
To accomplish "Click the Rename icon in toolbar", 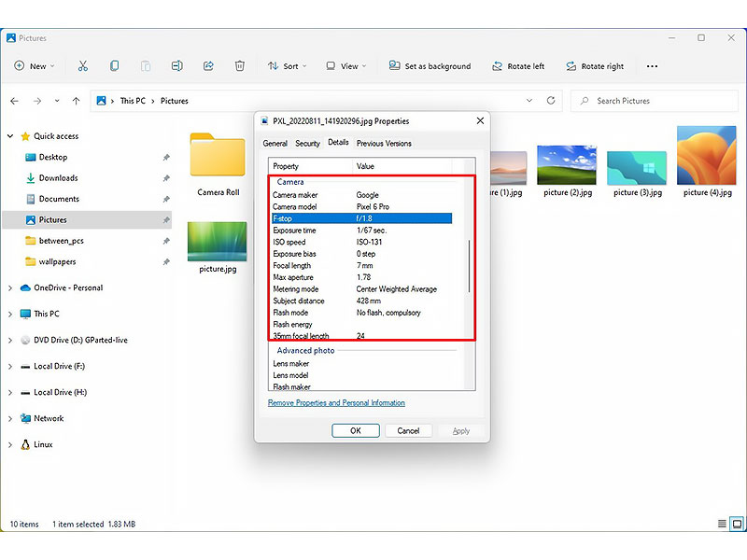I will [176, 65].
